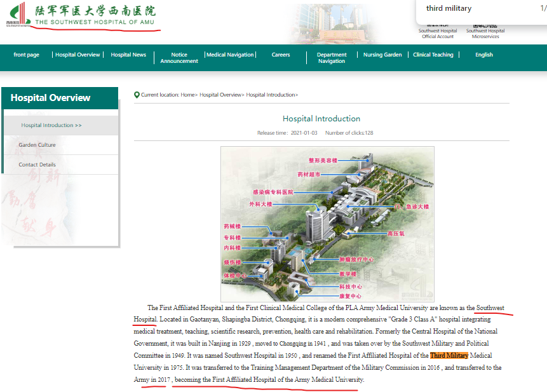Open Contact Details sidebar item
Screen dimensions: 547x392
(x=61, y=165)
